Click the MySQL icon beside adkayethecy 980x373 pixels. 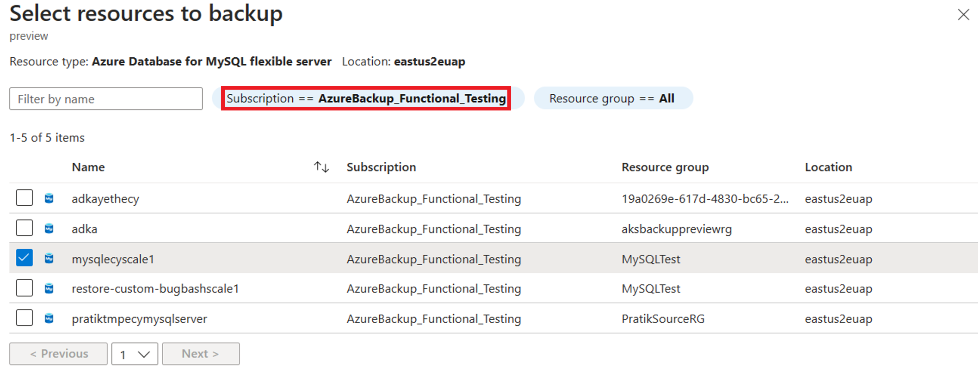pyautogui.click(x=49, y=198)
